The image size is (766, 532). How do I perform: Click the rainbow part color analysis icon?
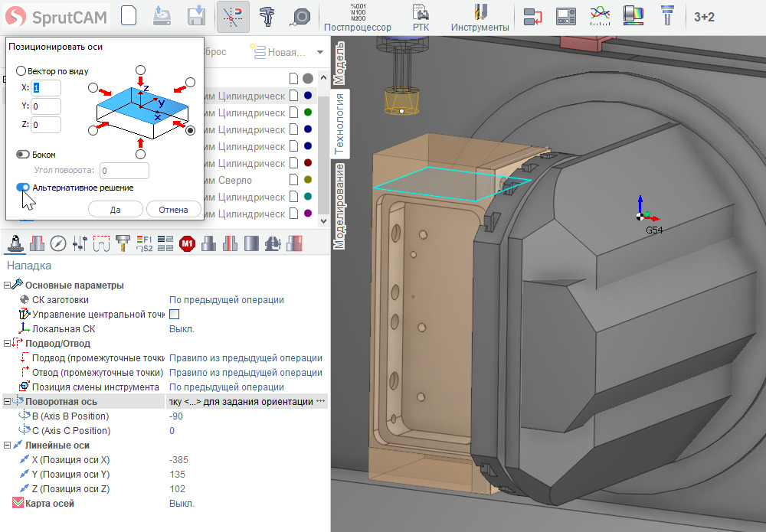click(633, 16)
